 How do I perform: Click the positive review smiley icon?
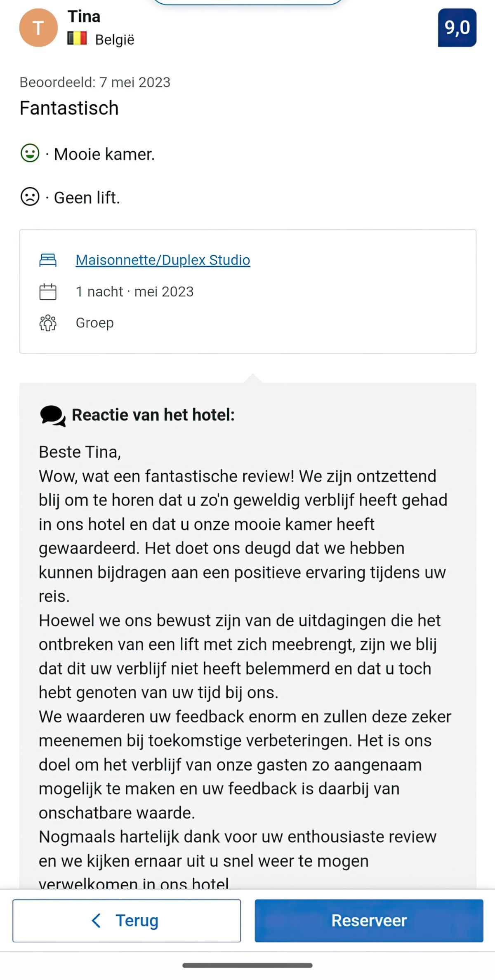point(30,154)
